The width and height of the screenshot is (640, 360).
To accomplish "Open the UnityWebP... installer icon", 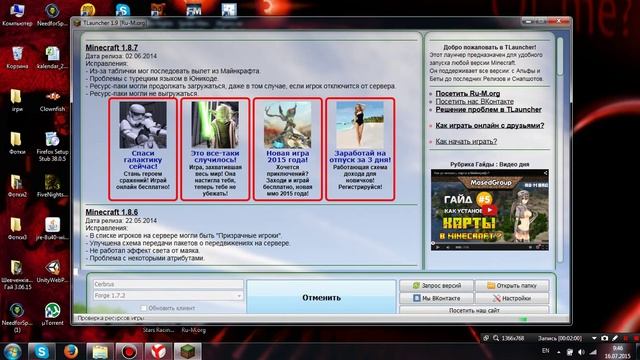I will pyautogui.click(x=52, y=271).
